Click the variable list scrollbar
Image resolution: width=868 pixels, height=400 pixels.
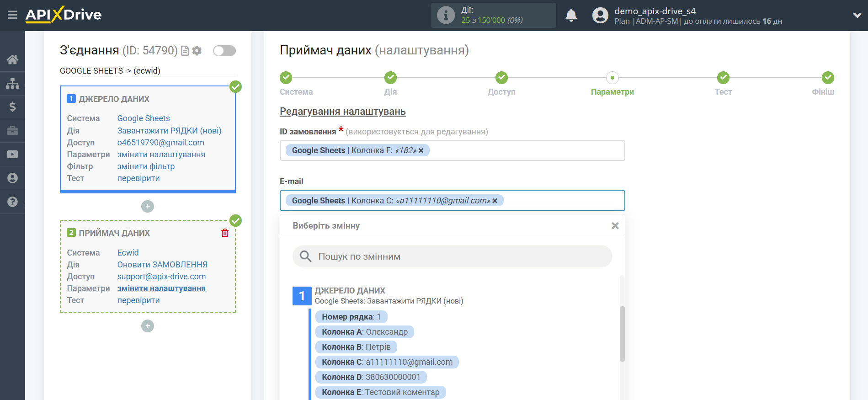tap(622, 334)
